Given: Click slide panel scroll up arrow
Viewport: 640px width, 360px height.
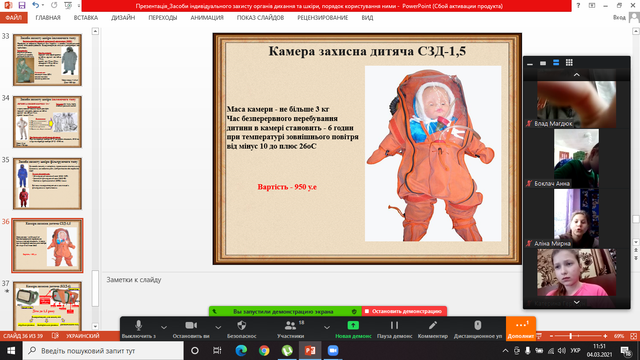Looking at the screenshot, I should [95, 31].
